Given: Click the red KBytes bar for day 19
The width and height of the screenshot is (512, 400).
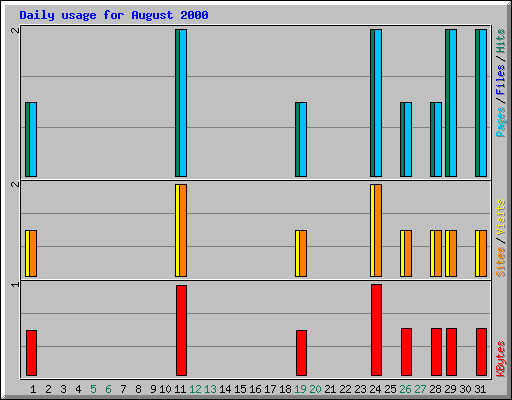Looking at the screenshot, I should 301,353.
